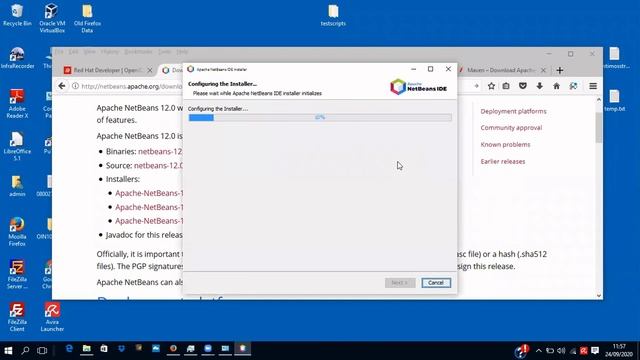640x360 pixels.
Task: Open the Firefox hamburger menu
Action: click(x=593, y=86)
